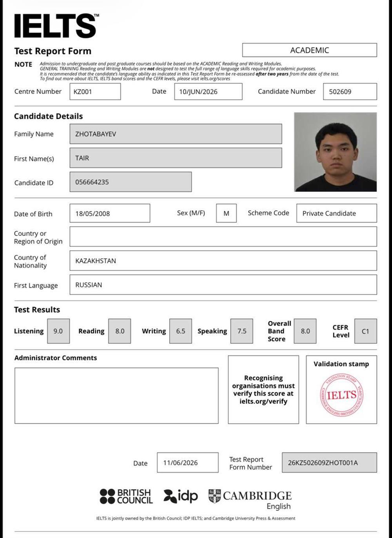392x538 pixels.
Task: Click the 'Candidate Number' label
Action: (x=287, y=91)
